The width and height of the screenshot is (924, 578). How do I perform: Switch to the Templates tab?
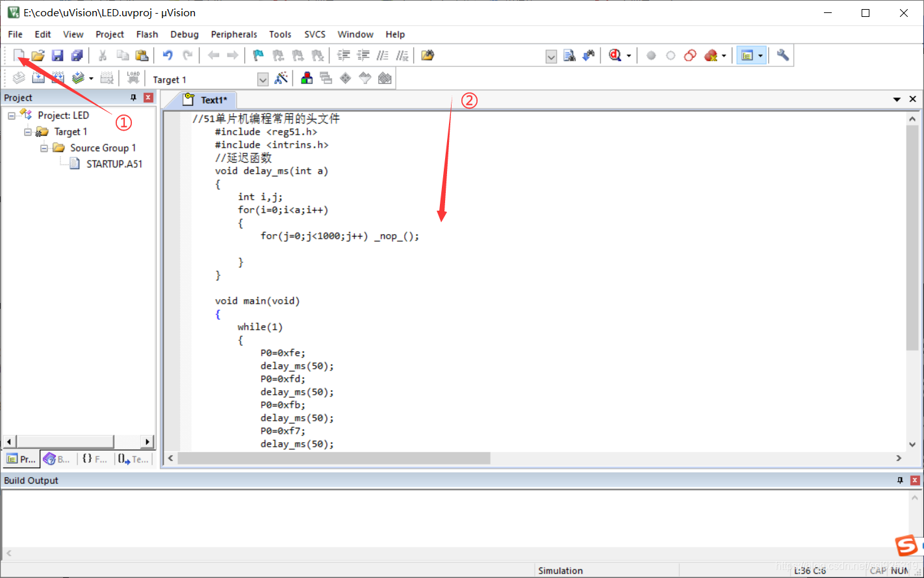pyautogui.click(x=133, y=459)
